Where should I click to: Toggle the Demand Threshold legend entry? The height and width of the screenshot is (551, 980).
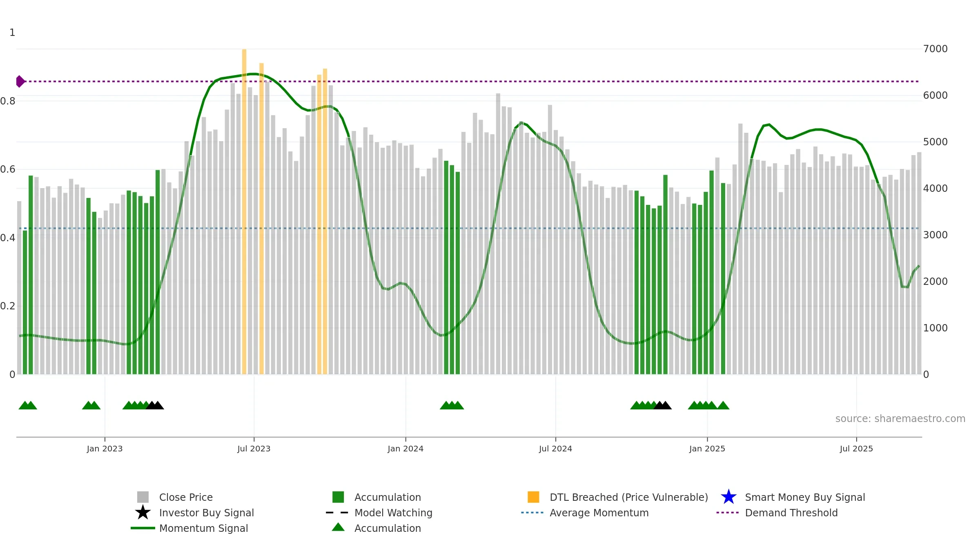(x=777, y=513)
